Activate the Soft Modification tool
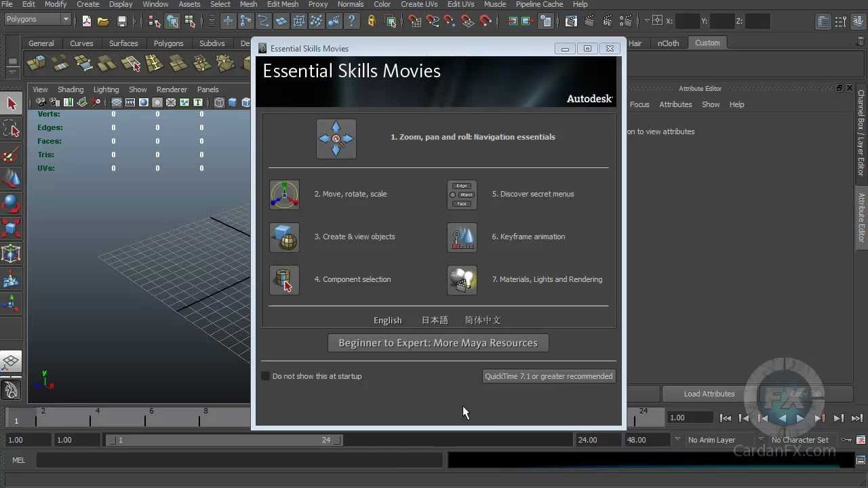Viewport: 868px width, 488px height. click(11, 279)
